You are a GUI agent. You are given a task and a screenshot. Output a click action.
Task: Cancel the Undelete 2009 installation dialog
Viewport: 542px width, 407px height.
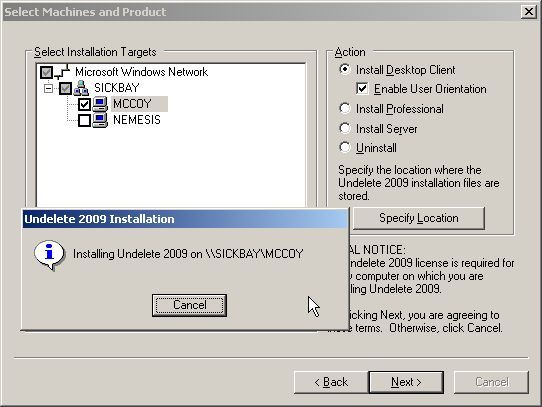click(189, 305)
